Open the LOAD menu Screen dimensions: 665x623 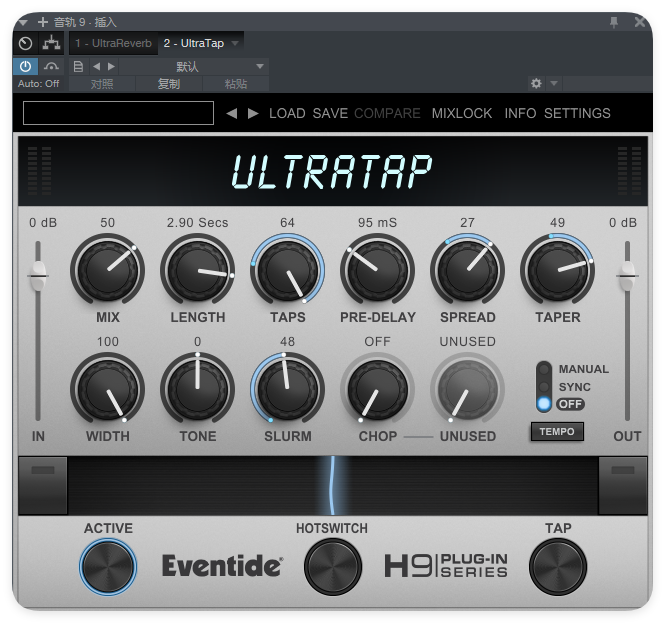pyautogui.click(x=287, y=113)
